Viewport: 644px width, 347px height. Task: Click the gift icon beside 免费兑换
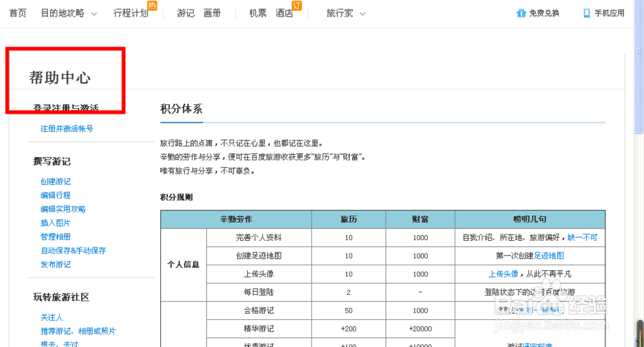pos(521,13)
